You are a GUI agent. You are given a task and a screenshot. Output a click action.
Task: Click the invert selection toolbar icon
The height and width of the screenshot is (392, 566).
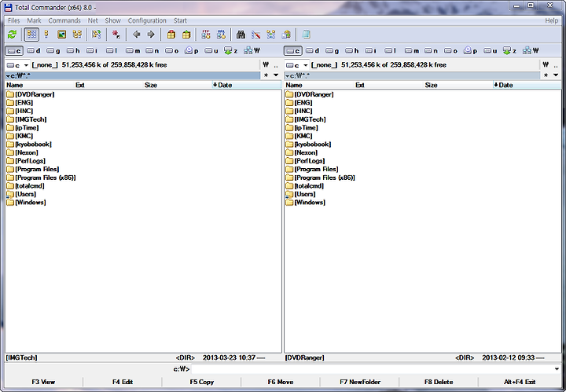(97, 35)
